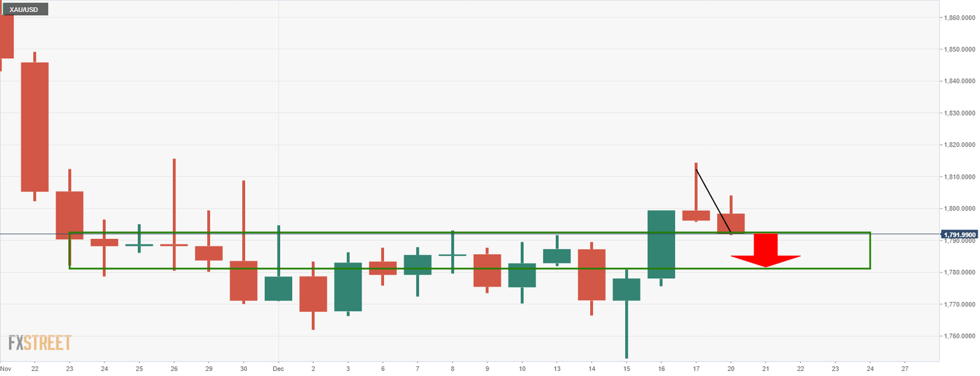Click the 1,780.0000 price axis label

point(960,273)
